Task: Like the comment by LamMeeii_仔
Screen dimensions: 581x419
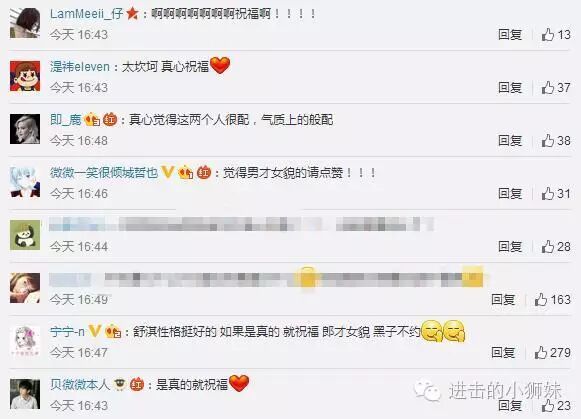Action: (x=548, y=34)
